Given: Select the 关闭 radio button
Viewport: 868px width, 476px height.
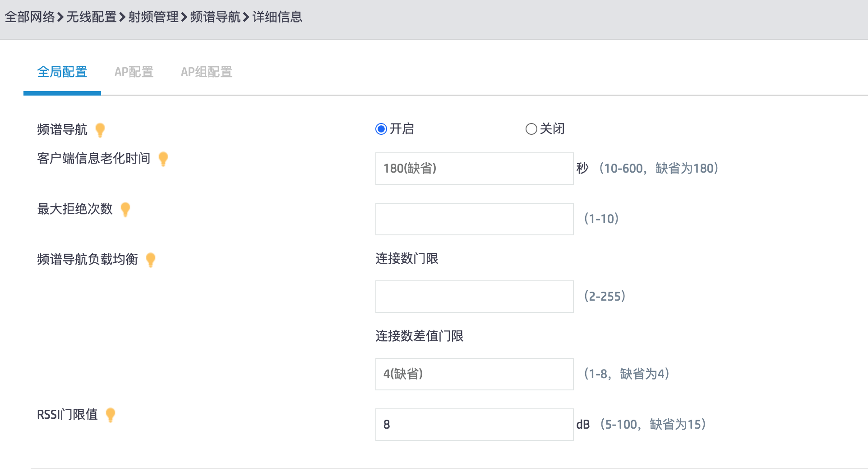Looking at the screenshot, I should click(531, 129).
